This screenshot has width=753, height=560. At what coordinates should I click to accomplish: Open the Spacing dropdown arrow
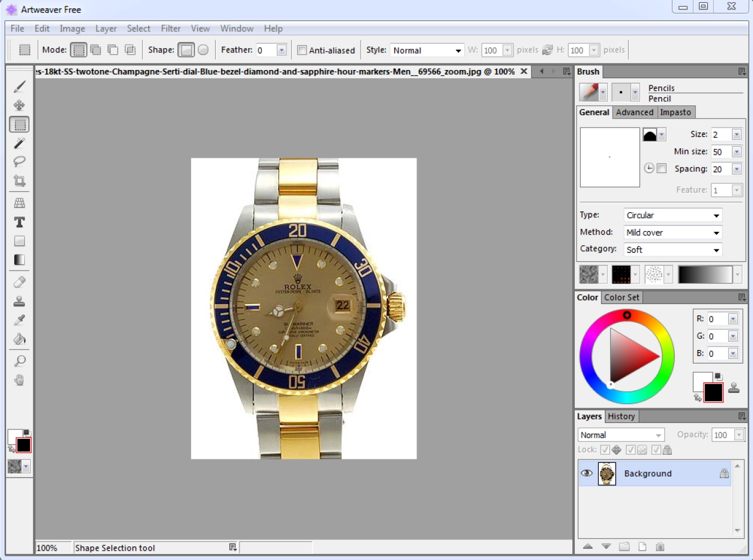coord(737,169)
